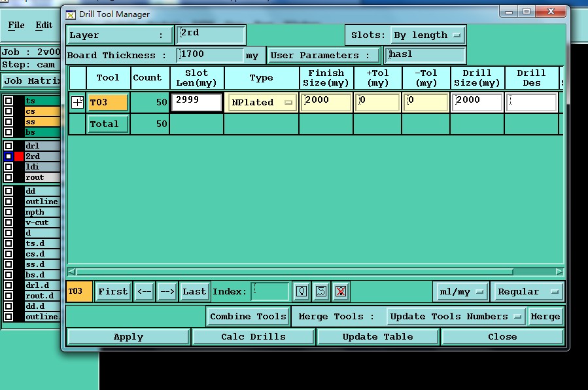Open the ml/my units dropdown
The width and height of the screenshot is (588, 390).
pos(461,292)
